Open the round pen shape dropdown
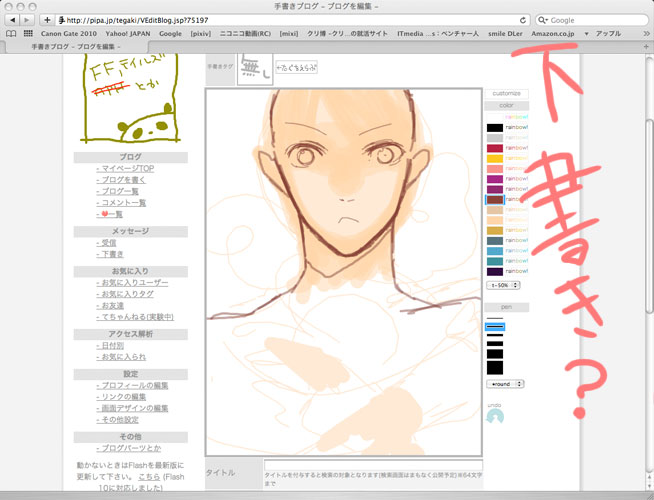 click(x=505, y=384)
